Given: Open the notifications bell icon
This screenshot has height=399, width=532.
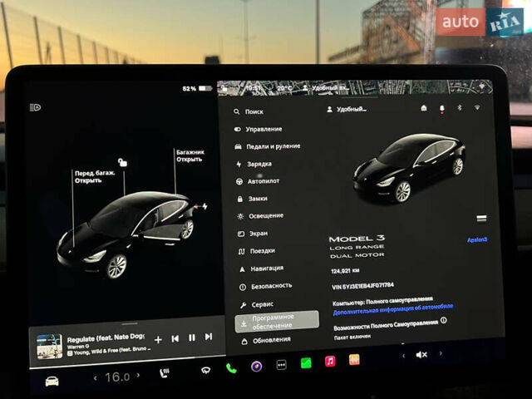Looking at the screenshot, I should [441, 109].
